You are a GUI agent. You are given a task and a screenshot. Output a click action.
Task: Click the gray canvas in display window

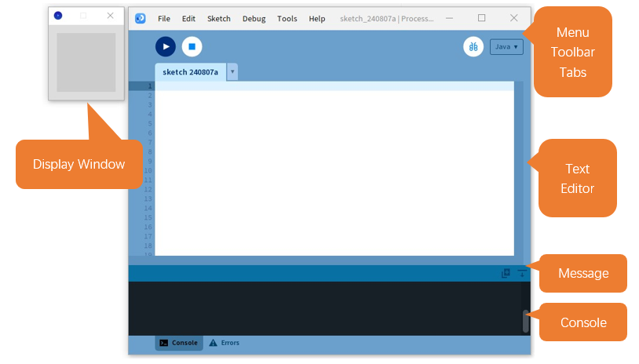86,62
